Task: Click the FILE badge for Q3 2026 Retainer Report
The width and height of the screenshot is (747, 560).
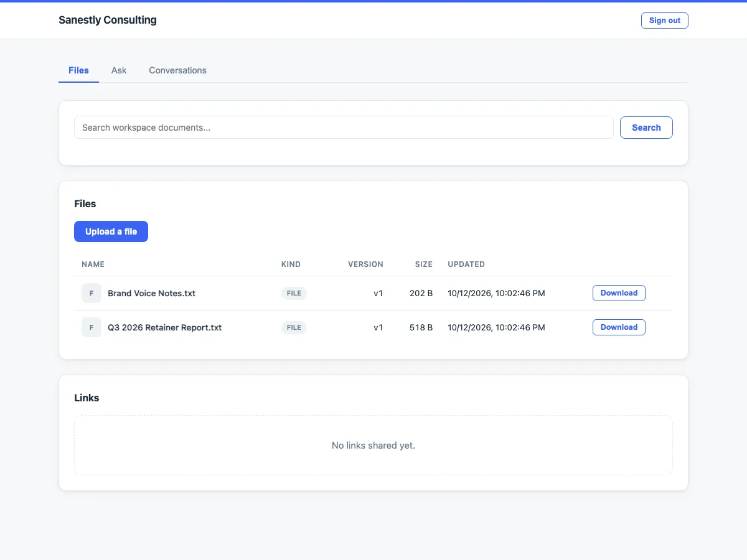Action: click(x=294, y=327)
